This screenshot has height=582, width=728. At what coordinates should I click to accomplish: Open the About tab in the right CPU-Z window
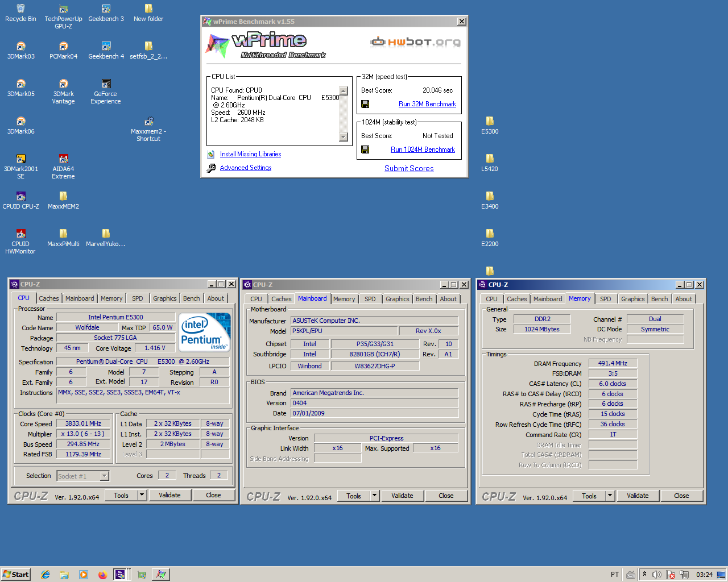tap(684, 299)
